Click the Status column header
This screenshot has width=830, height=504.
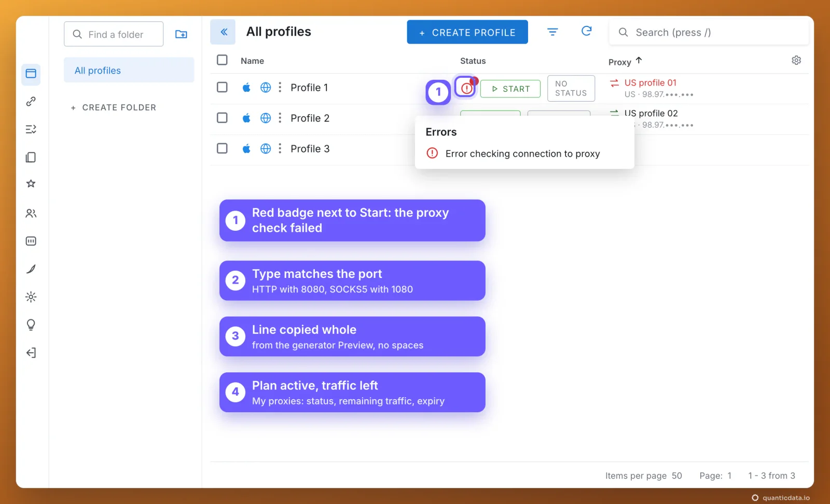click(473, 61)
